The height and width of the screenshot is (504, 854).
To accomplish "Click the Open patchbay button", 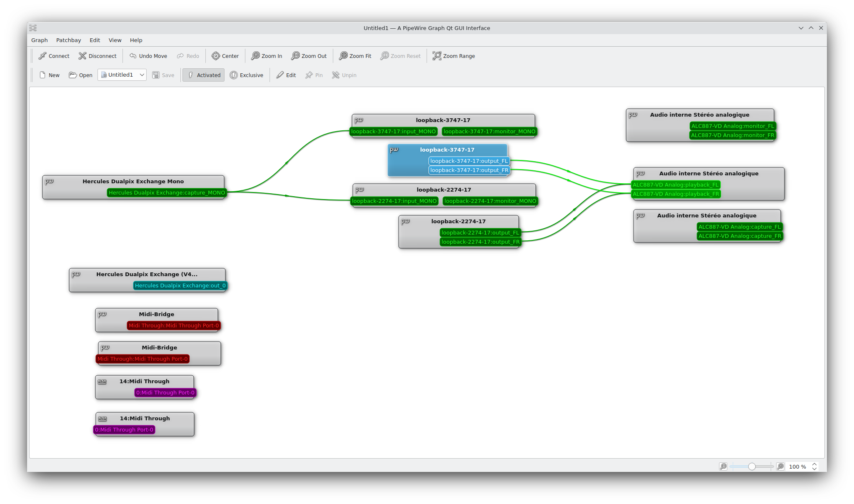I will (x=80, y=75).
